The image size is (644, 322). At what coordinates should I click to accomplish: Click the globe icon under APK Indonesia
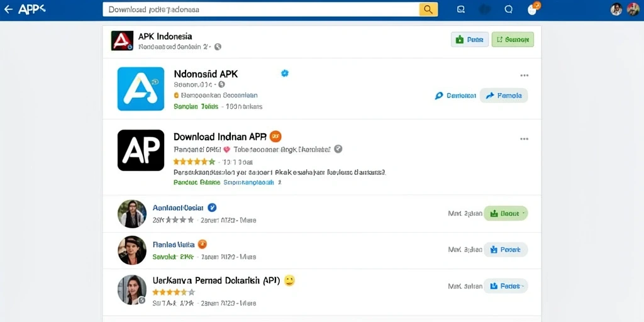click(x=218, y=47)
